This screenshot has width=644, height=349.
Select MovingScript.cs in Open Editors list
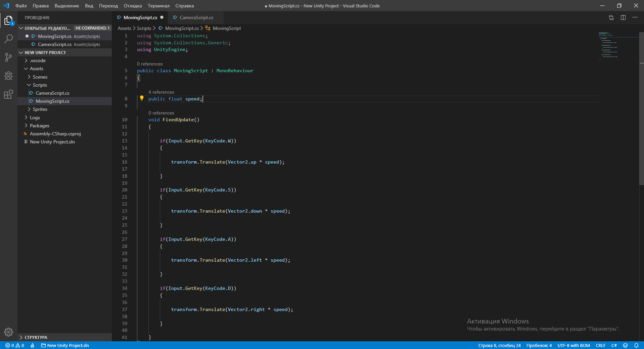coord(64,36)
